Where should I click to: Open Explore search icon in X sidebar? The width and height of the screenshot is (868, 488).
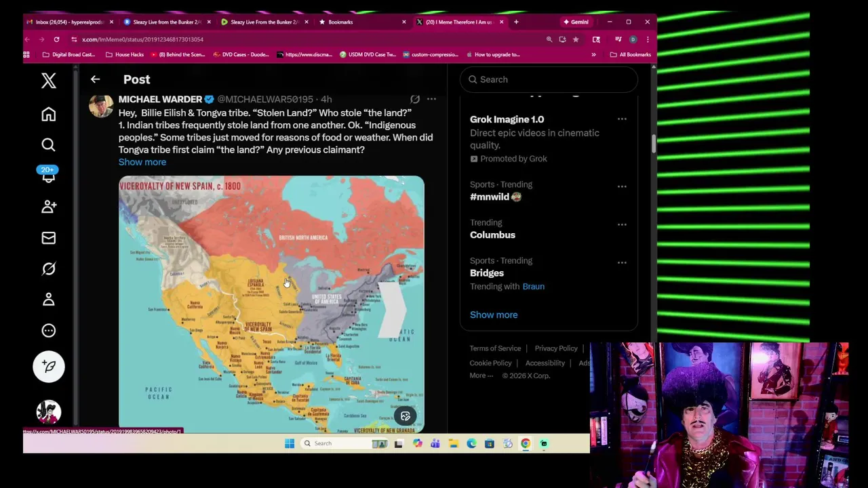tap(48, 144)
